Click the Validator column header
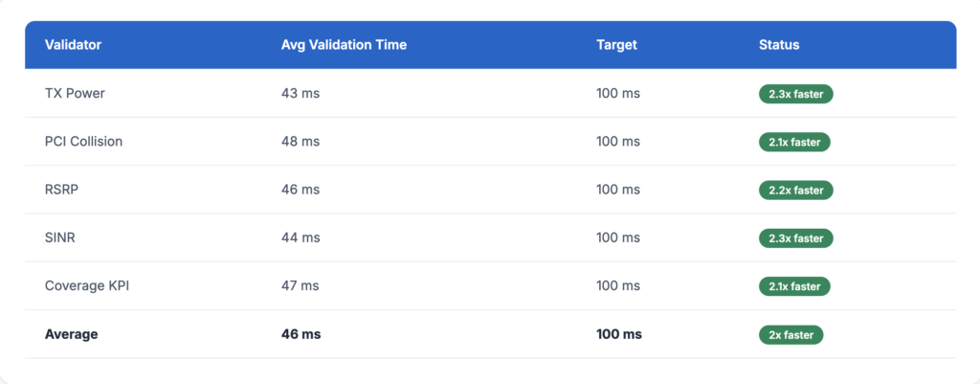 [x=73, y=45]
